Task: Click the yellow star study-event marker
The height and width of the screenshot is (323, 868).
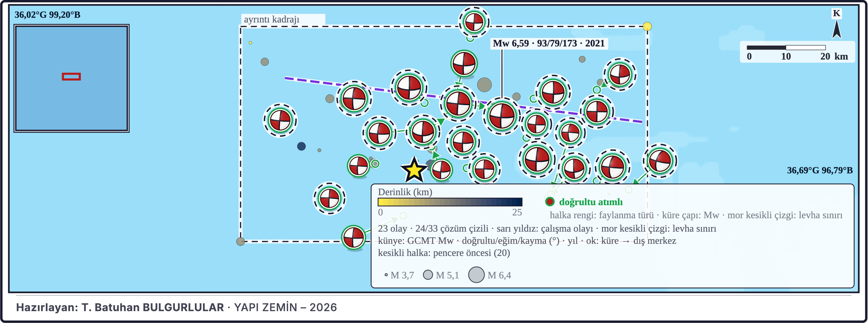Action: (414, 170)
